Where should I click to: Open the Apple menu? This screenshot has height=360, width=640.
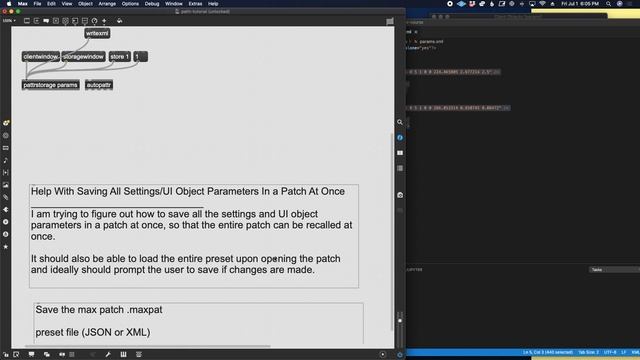click(x=9, y=4)
